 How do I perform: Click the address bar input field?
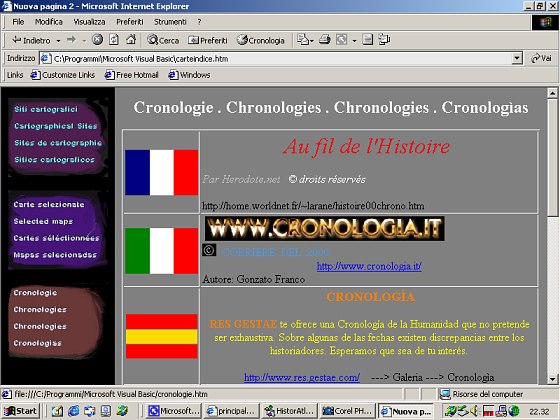(x=281, y=58)
